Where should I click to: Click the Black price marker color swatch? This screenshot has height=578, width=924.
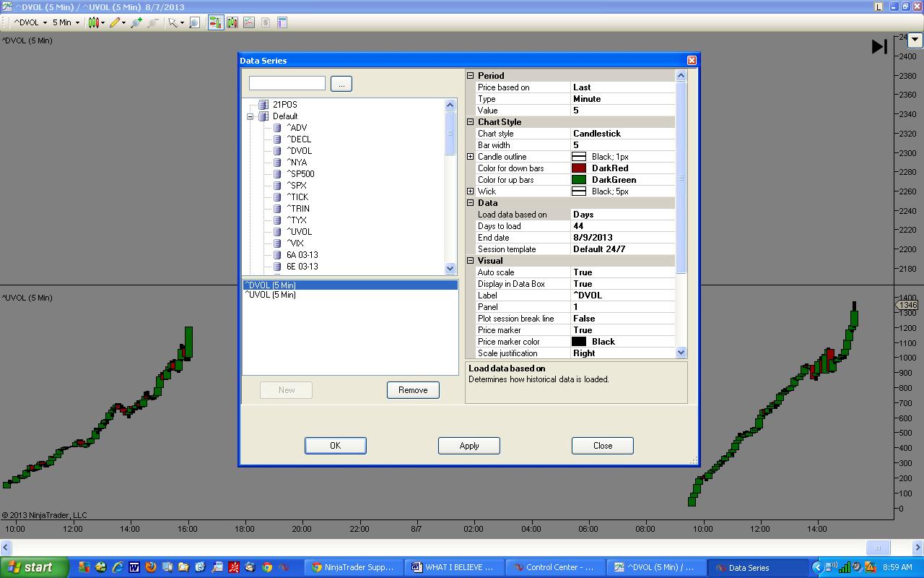coord(579,342)
